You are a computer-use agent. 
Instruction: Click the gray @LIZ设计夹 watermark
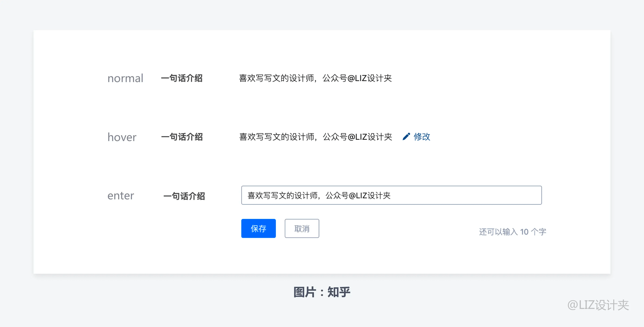click(x=598, y=305)
